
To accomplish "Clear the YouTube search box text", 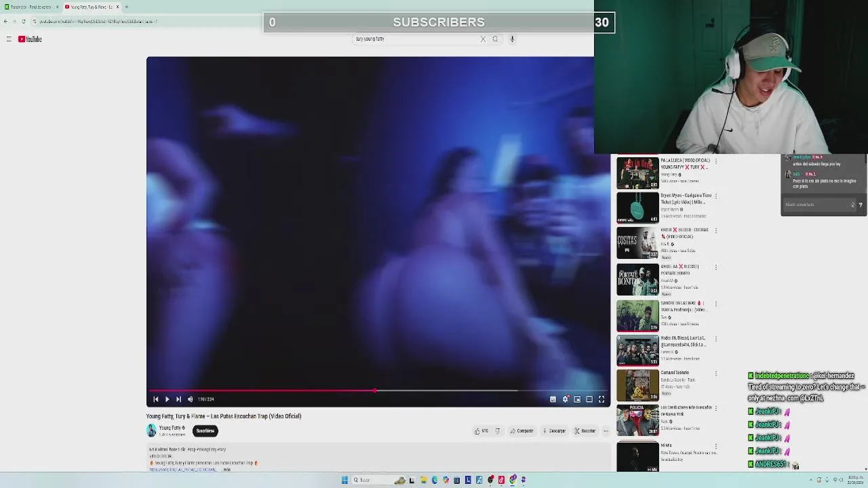I will click(483, 39).
